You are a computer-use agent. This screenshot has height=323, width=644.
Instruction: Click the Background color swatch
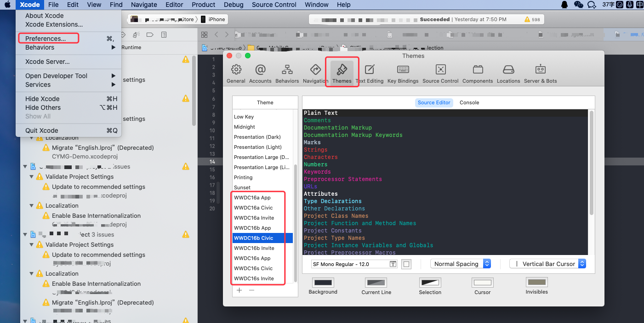(x=323, y=283)
